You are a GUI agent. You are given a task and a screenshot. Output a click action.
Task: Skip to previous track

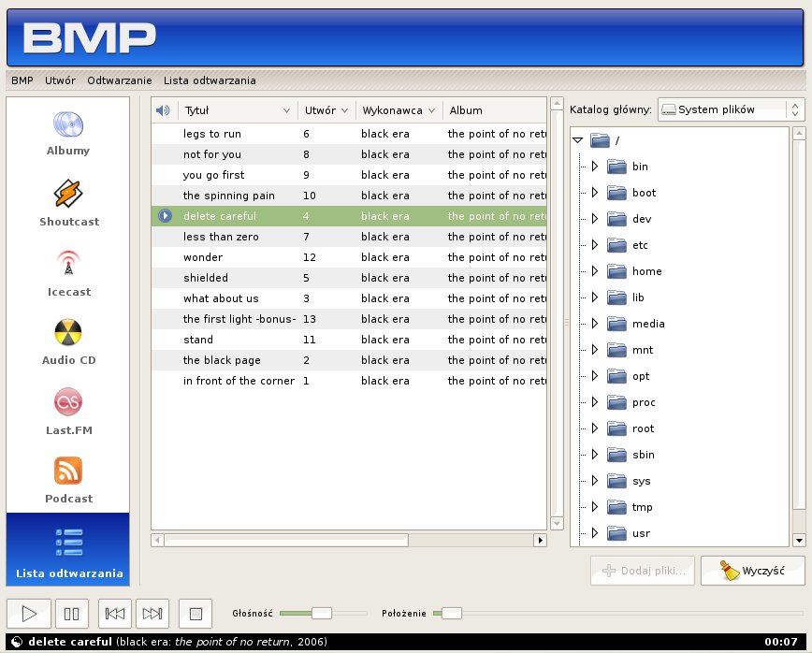[115, 614]
